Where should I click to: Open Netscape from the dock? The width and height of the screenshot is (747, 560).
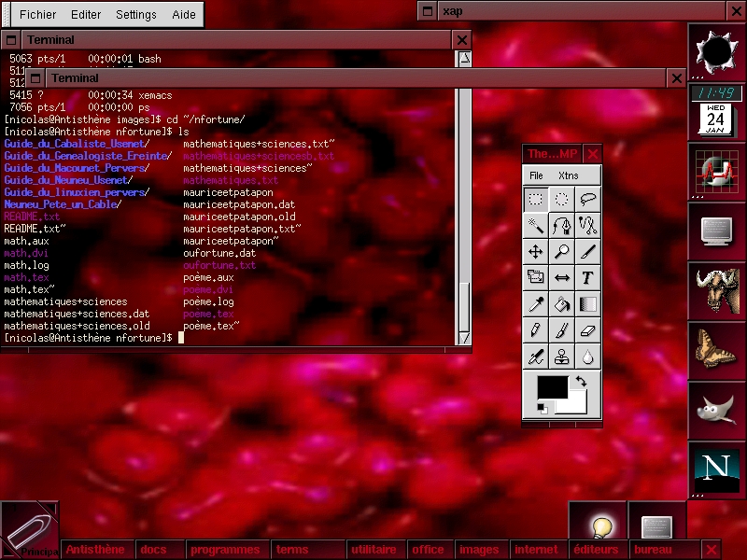coord(714,468)
